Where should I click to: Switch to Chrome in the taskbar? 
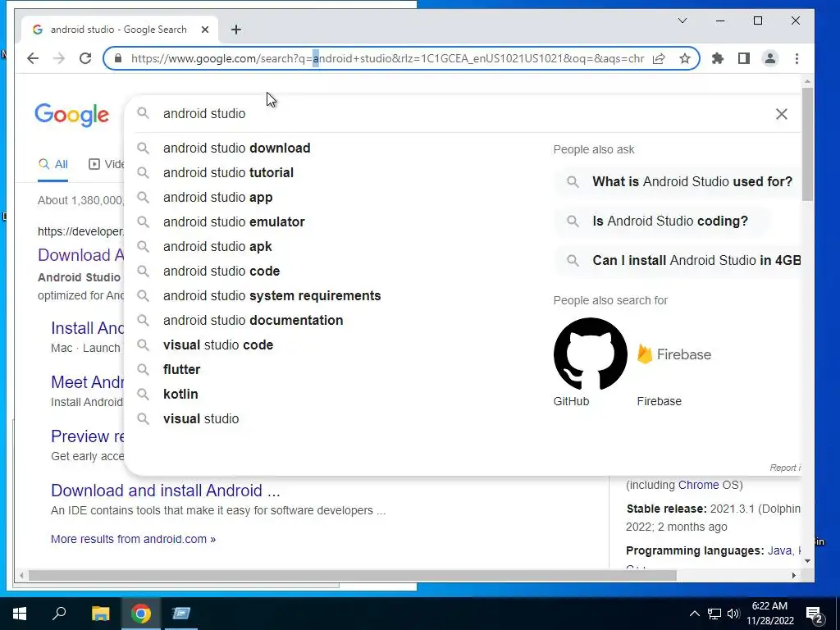point(140,614)
